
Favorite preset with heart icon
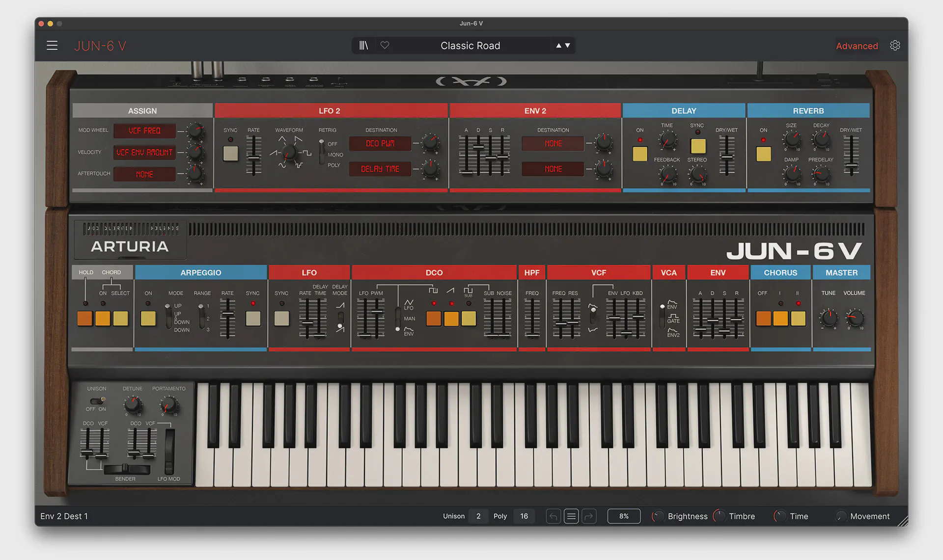pyautogui.click(x=385, y=46)
